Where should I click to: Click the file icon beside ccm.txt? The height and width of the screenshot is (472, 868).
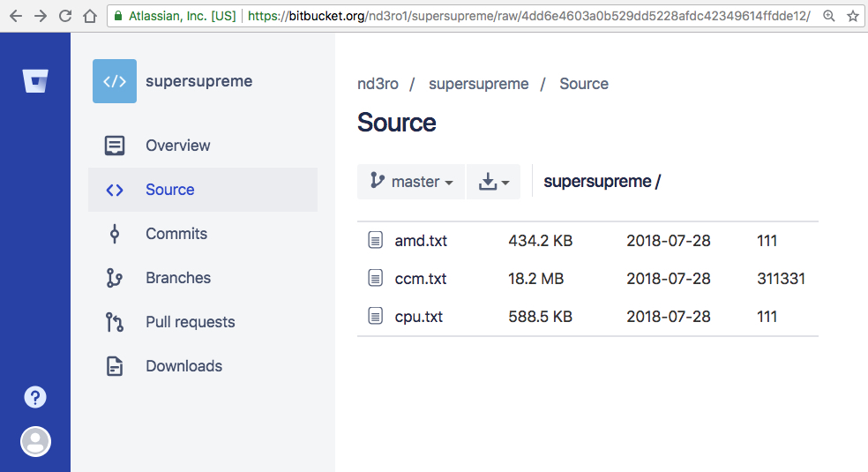(375, 278)
